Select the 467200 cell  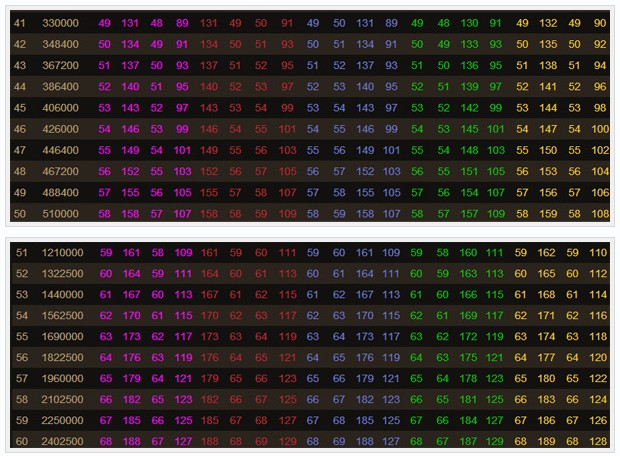(60, 172)
